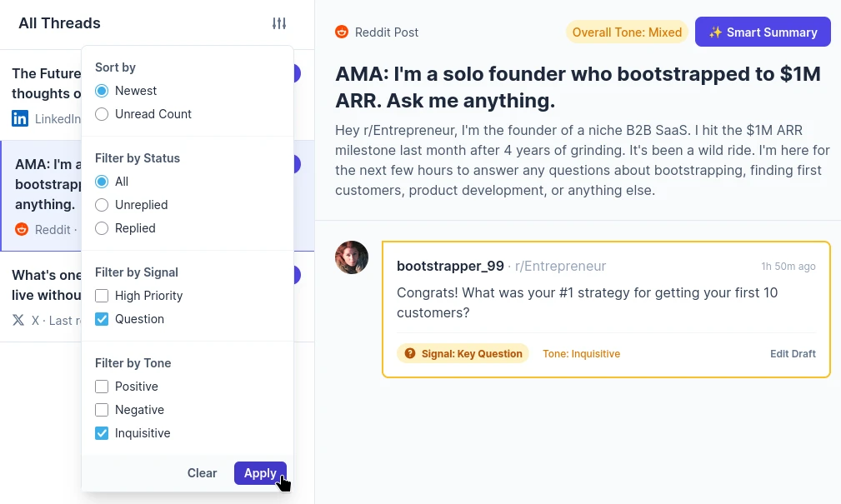Check the Positive tone filter
The width and height of the screenshot is (841, 504).
tap(102, 387)
